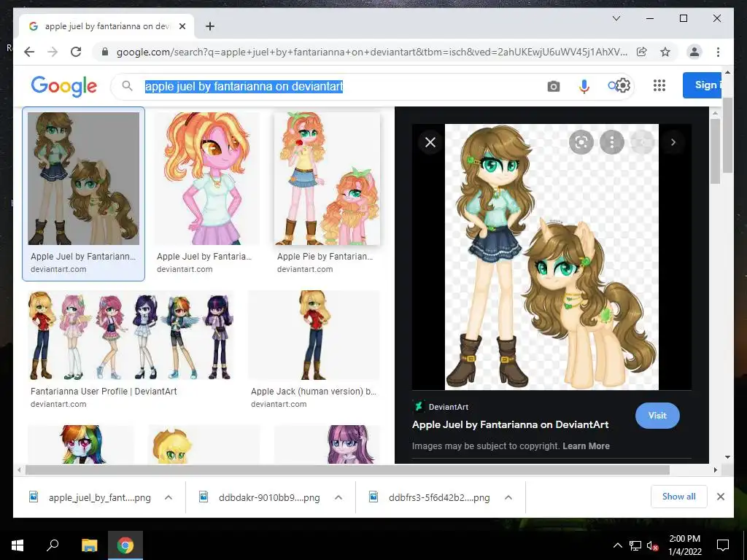Go to the Google logo homepage
747x560 pixels.
pyautogui.click(x=64, y=86)
